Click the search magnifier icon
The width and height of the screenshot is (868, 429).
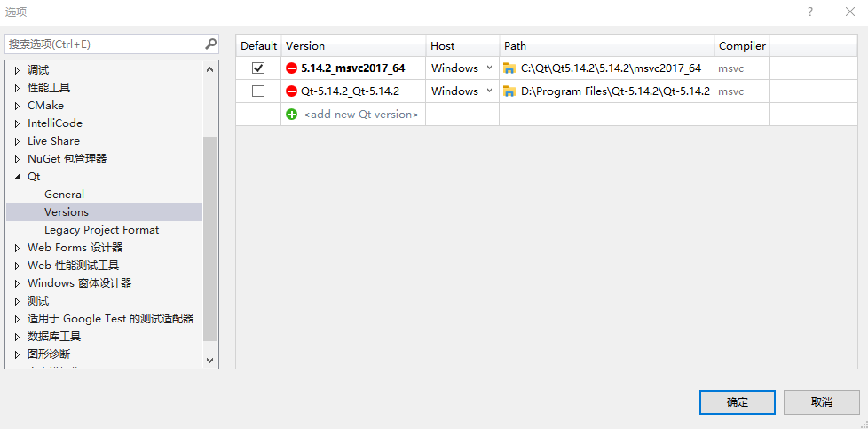tap(210, 44)
